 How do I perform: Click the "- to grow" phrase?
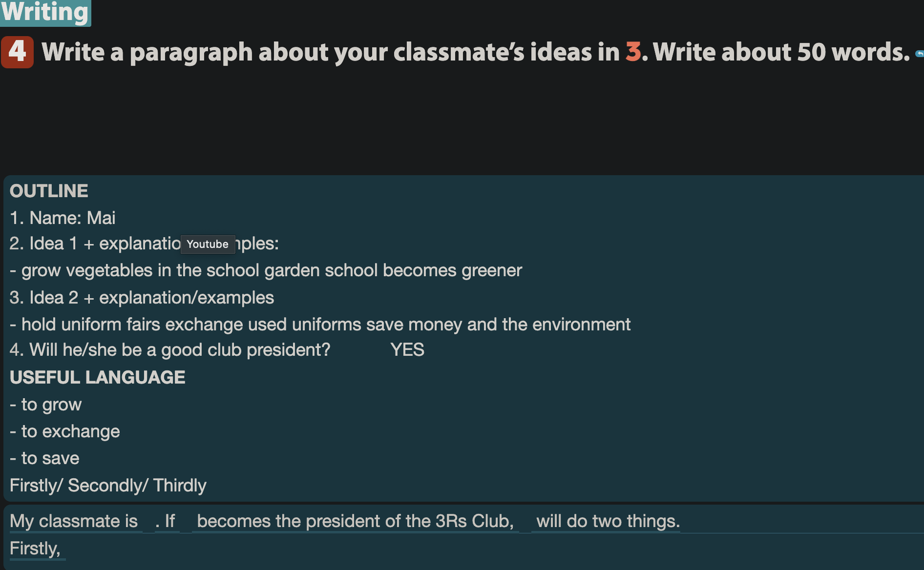click(x=46, y=405)
